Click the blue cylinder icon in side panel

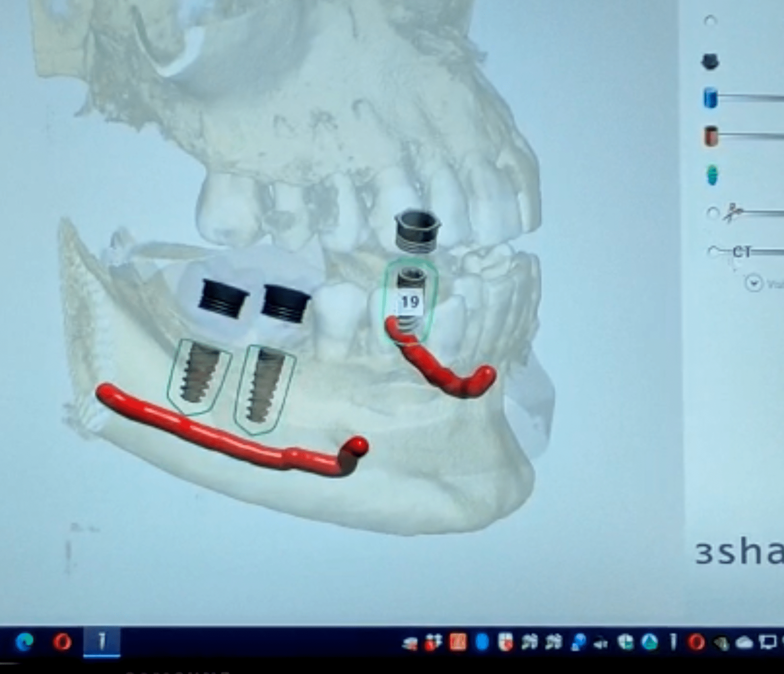click(710, 98)
